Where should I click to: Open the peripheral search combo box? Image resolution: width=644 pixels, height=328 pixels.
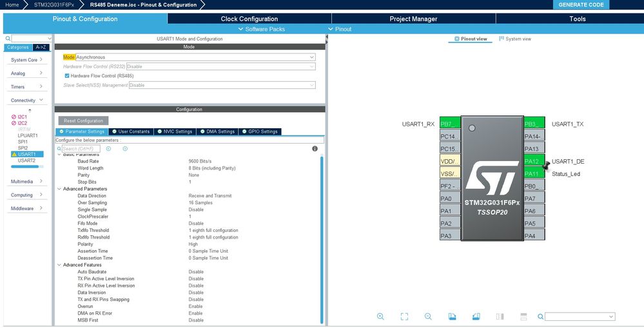tap(32, 38)
